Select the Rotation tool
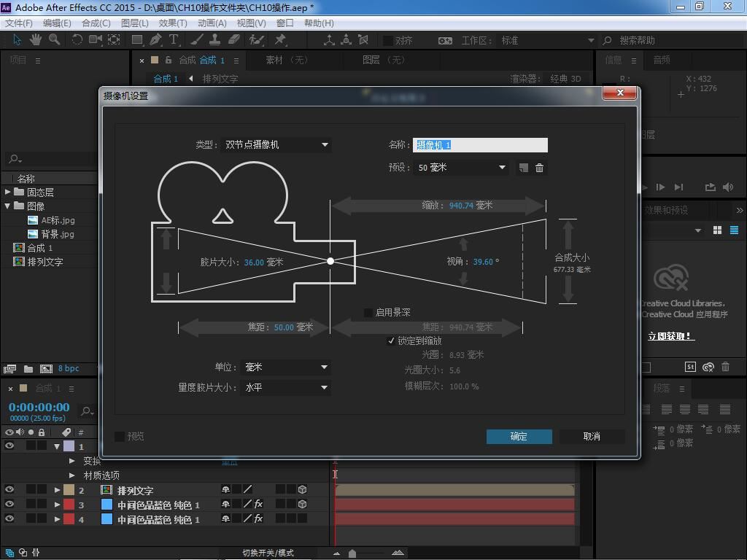This screenshot has height=560, width=747. (77, 40)
